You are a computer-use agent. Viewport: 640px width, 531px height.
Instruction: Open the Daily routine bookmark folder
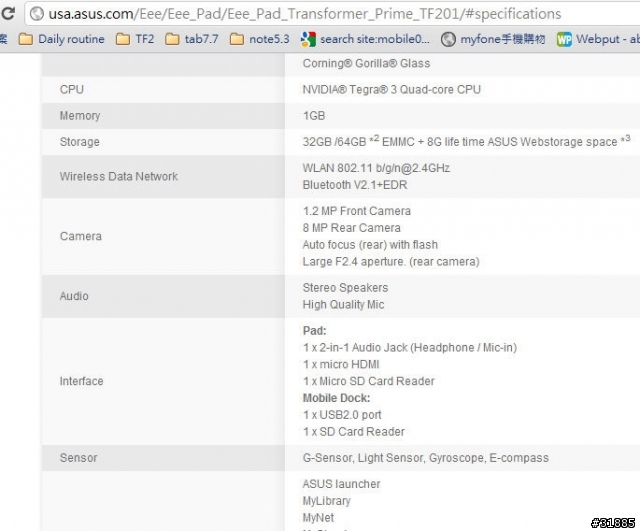62,39
